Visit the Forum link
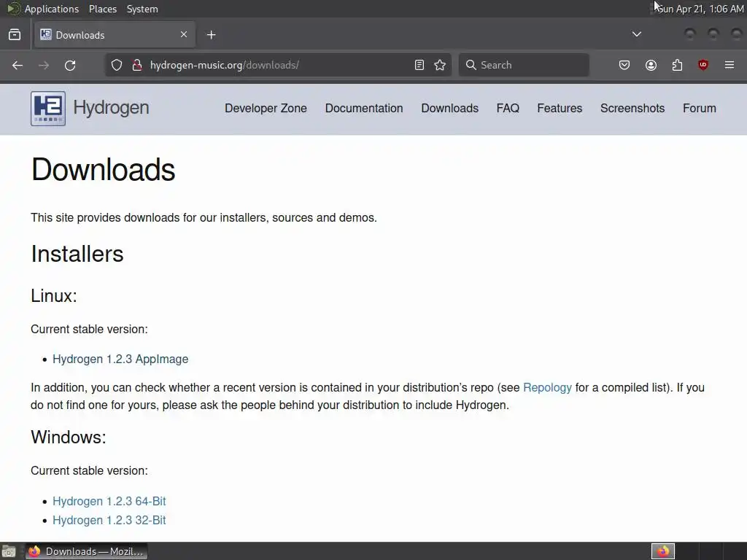 click(700, 108)
